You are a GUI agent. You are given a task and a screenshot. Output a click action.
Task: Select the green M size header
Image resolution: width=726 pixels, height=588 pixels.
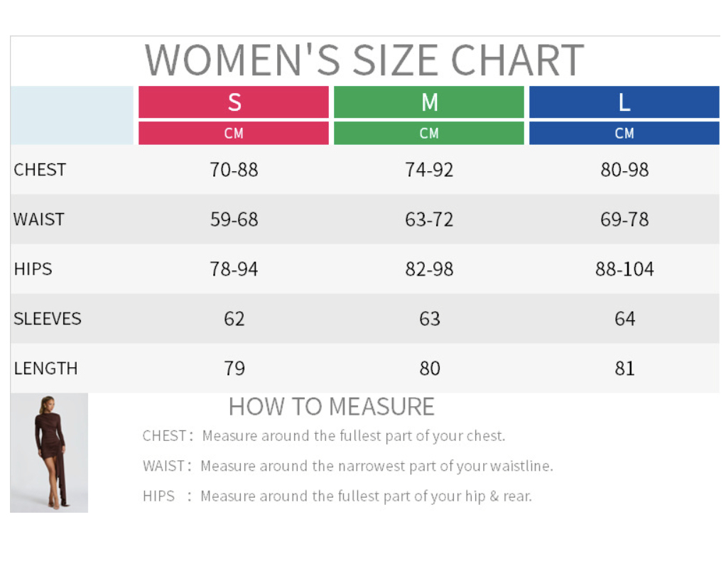(429, 102)
